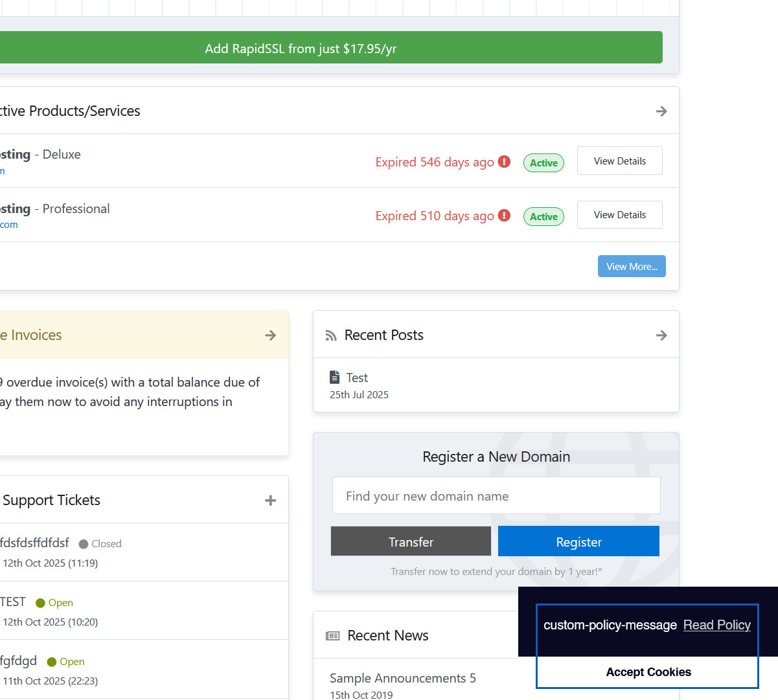Screen dimensions: 778x700
Task: Open the TEST support ticket
Action: pyautogui.click(x=13, y=602)
